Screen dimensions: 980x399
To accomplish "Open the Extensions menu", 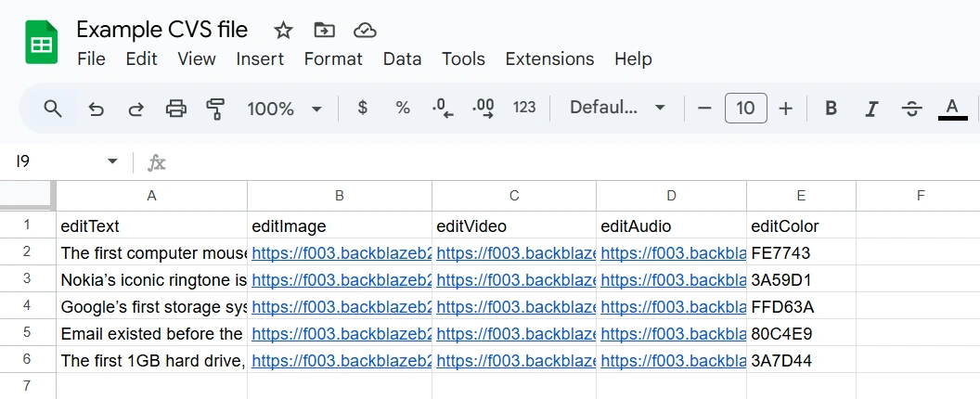I will click(549, 58).
